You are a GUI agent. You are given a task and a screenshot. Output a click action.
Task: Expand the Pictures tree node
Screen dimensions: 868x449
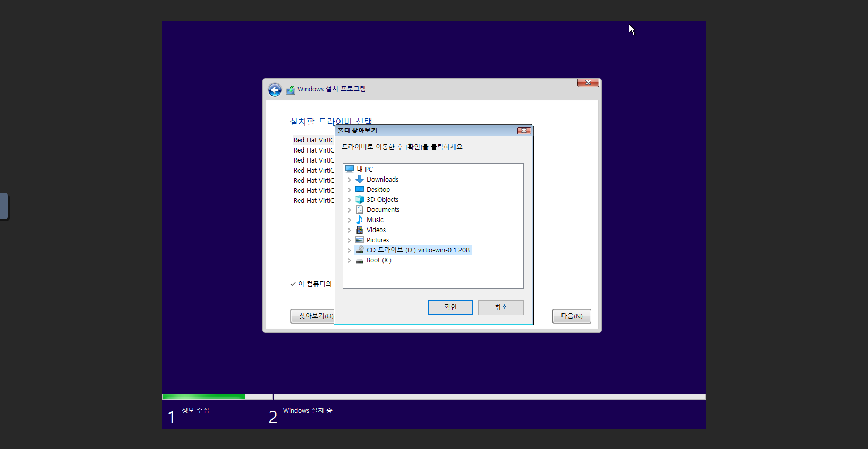[349, 240]
